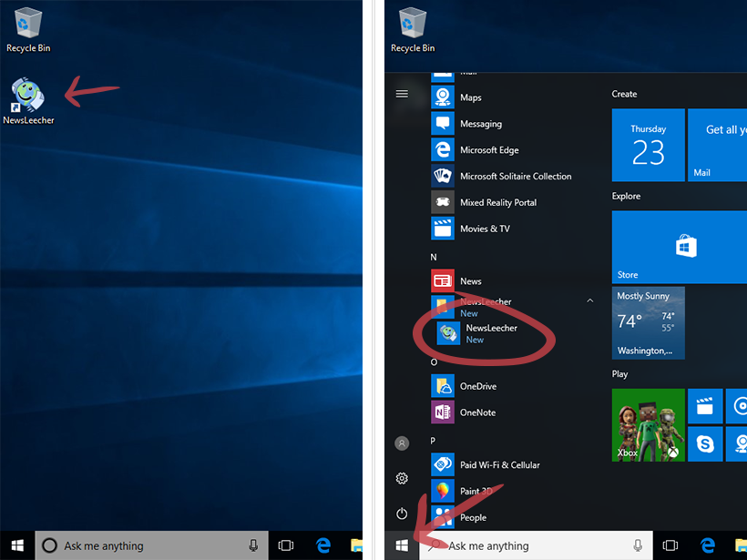Open the Store tile
This screenshot has width=747, height=560.
click(680, 247)
